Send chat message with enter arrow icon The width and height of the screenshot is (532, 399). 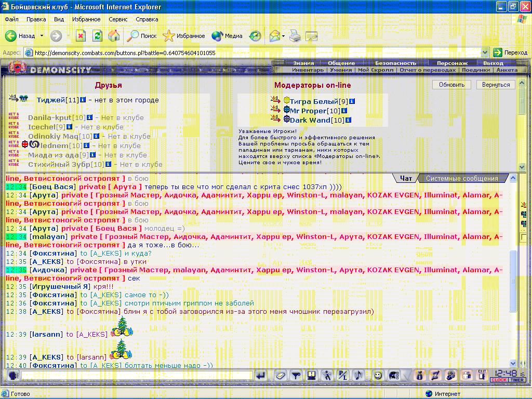[261, 375]
